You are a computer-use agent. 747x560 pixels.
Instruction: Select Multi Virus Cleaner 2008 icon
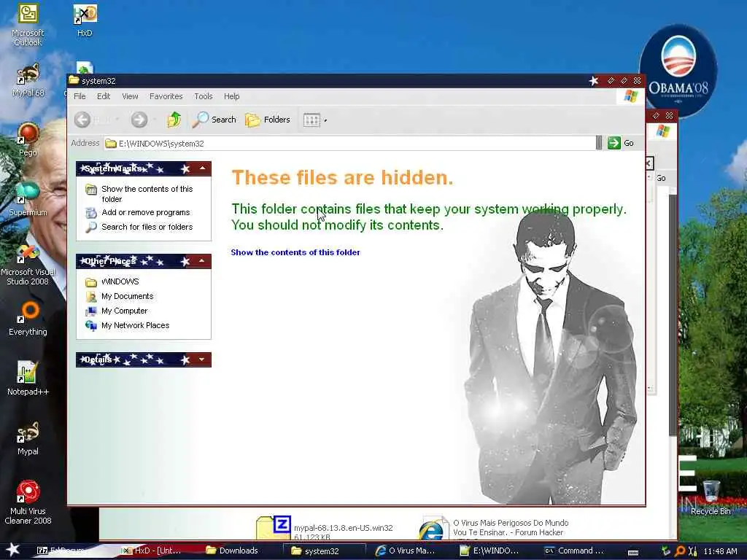pos(28,502)
